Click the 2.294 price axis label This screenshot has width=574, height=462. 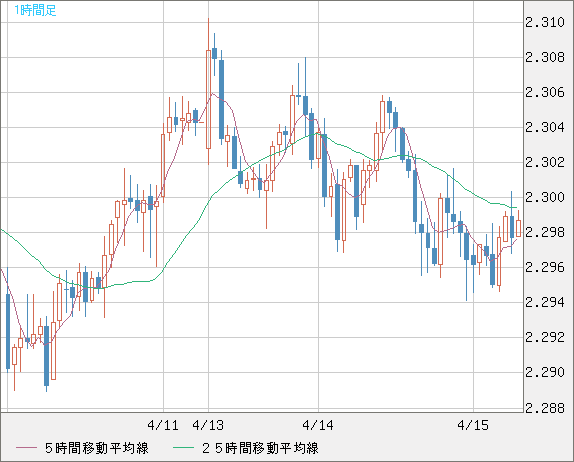tap(545, 302)
